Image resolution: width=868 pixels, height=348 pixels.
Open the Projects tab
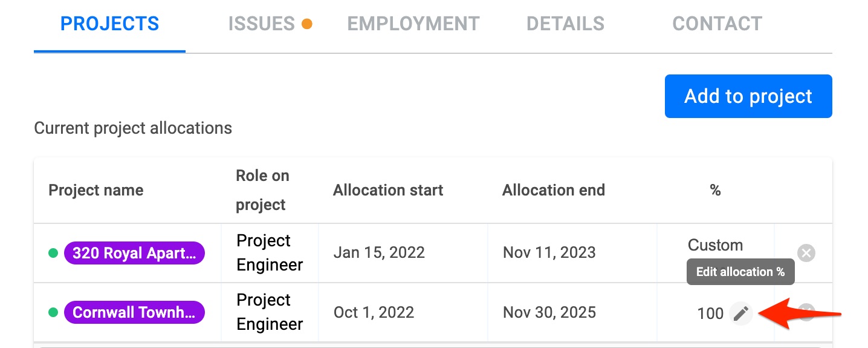click(x=110, y=24)
